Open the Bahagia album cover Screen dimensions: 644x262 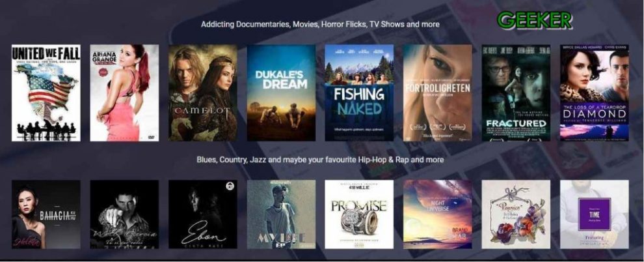click(x=46, y=214)
